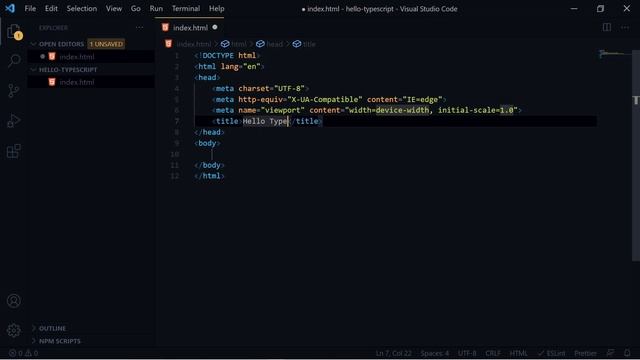Screen dimensions: 640x360
Task: Open the Search view in activity bar
Action: point(14,61)
